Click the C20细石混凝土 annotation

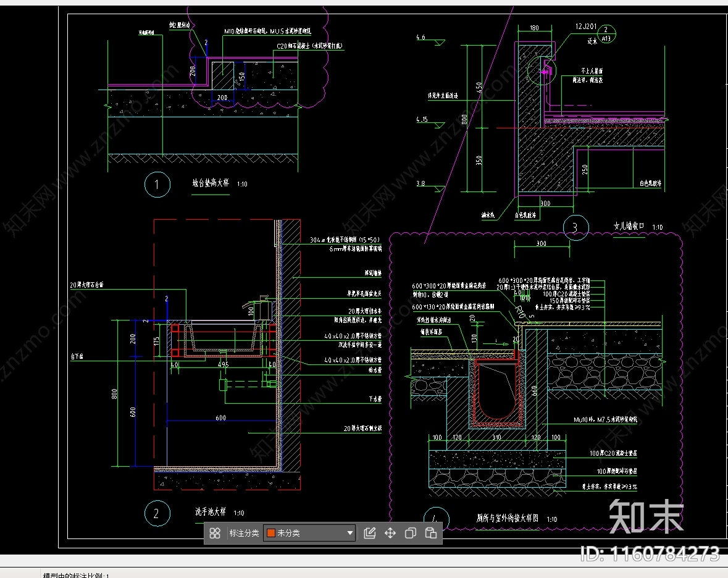310,46
